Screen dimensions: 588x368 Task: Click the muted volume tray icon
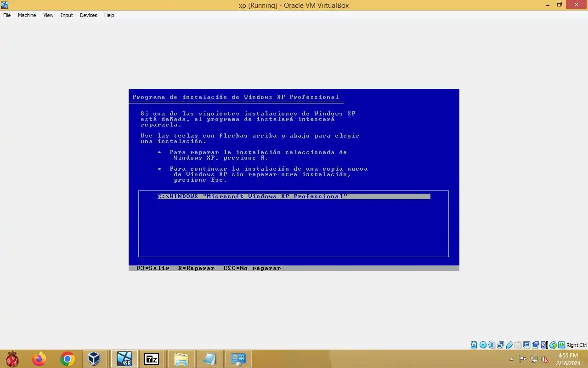point(545,359)
